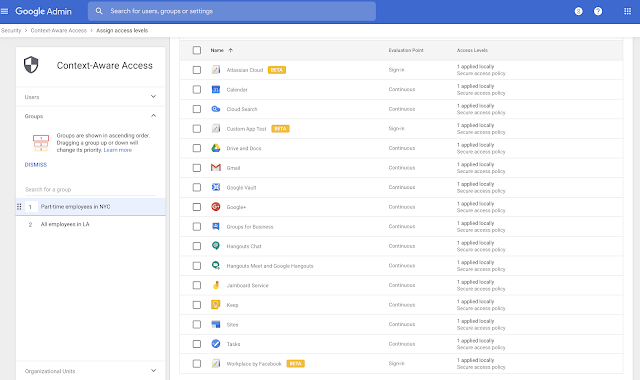Check the Google Vault row checkbox
Screen dimensions: 640x380
click(197, 187)
